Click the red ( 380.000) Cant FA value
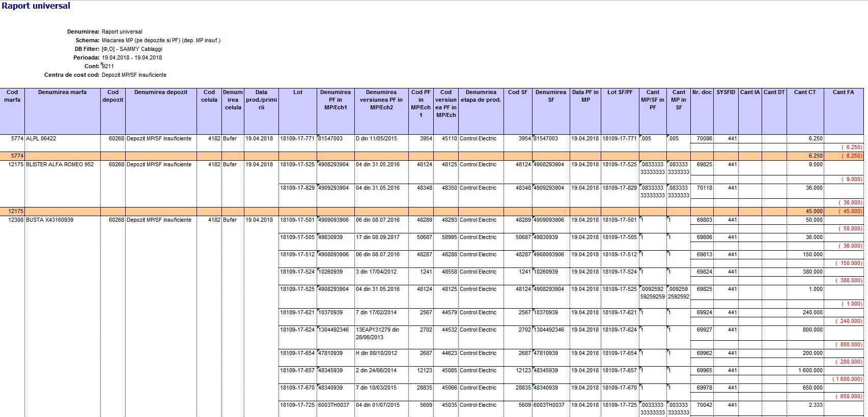The height and width of the screenshot is (417, 868). pos(849,281)
